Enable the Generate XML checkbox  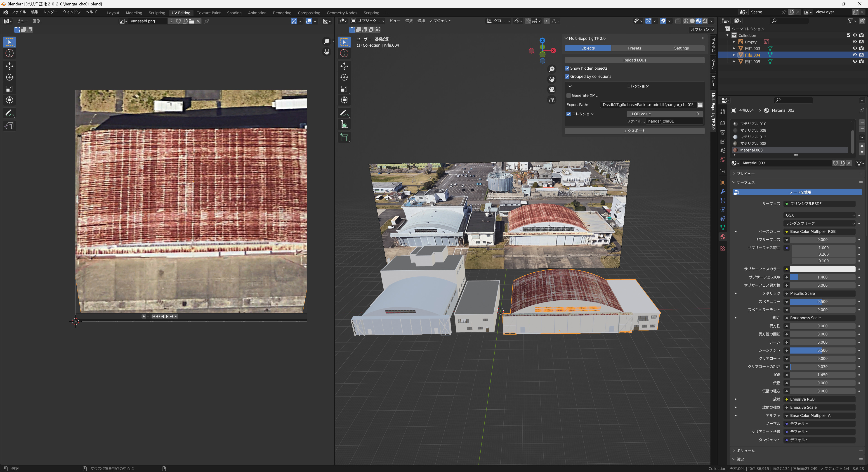coord(569,95)
